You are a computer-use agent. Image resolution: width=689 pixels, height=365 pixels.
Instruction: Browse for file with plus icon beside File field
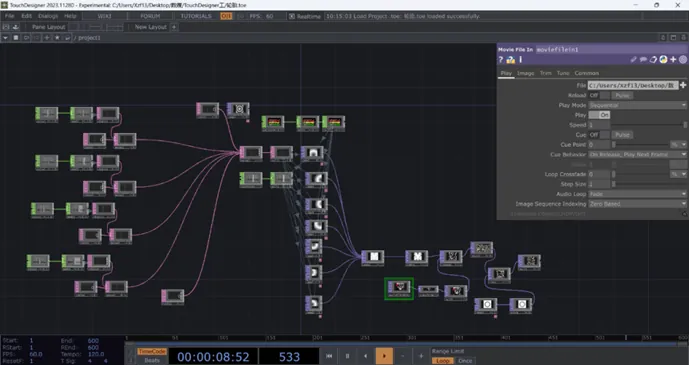coord(683,85)
